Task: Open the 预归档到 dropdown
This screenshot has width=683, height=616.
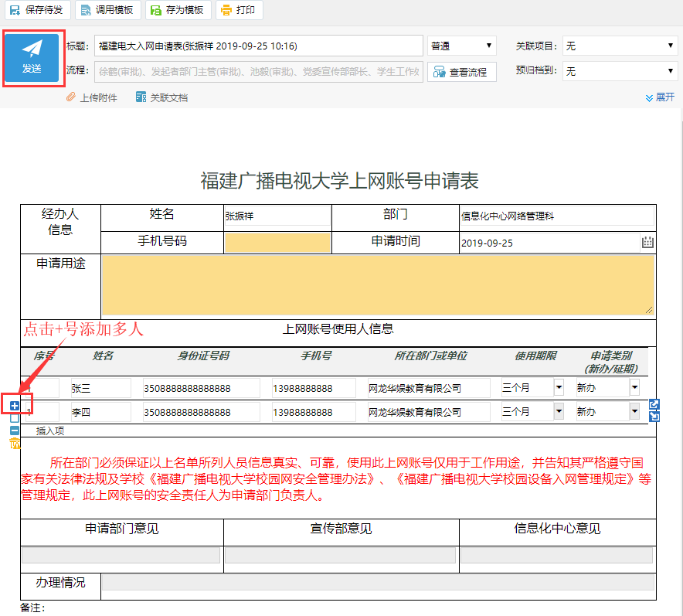Action: [x=620, y=71]
